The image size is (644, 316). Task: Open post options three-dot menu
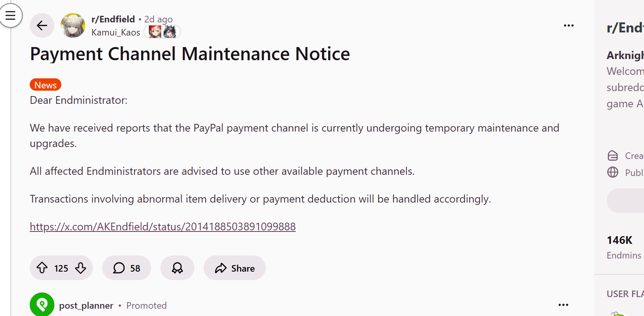pyautogui.click(x=568, y=25)
